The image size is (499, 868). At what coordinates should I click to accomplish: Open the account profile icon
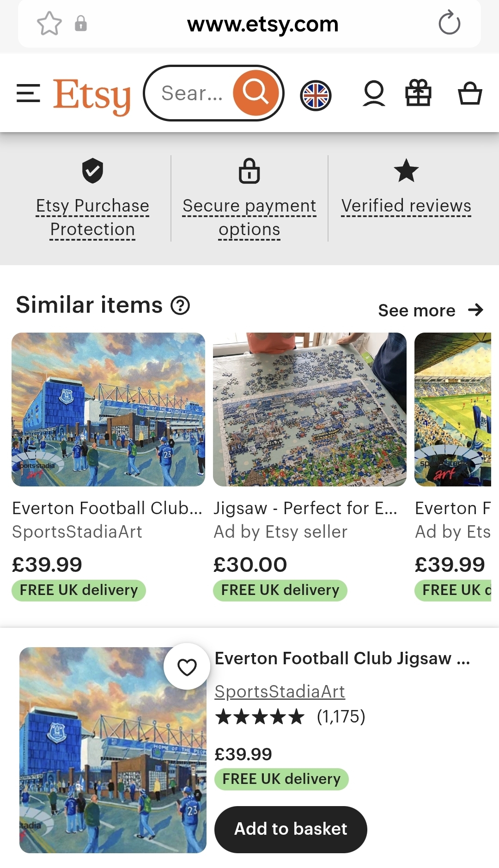374,93
